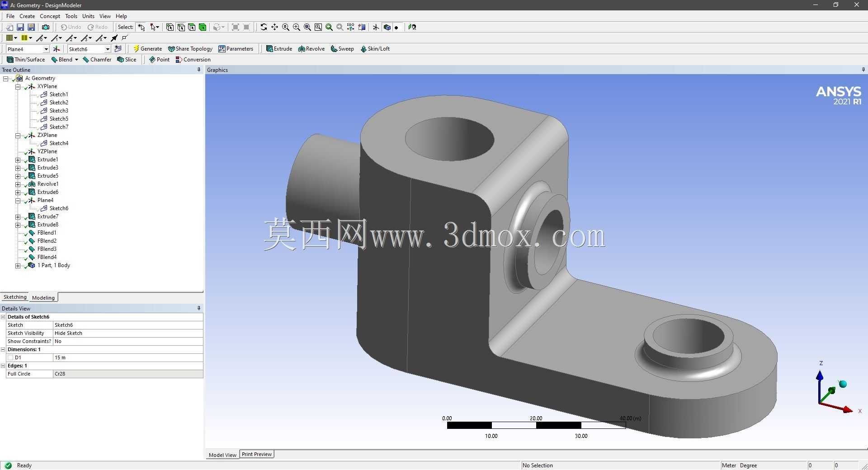Click the Point creation tool

[x=159, y=60]
